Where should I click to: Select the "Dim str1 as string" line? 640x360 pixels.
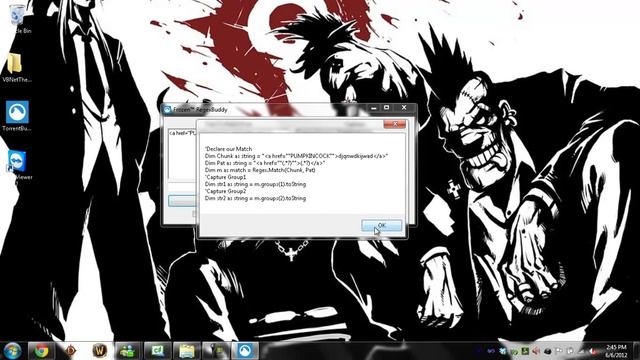(256, 184)
